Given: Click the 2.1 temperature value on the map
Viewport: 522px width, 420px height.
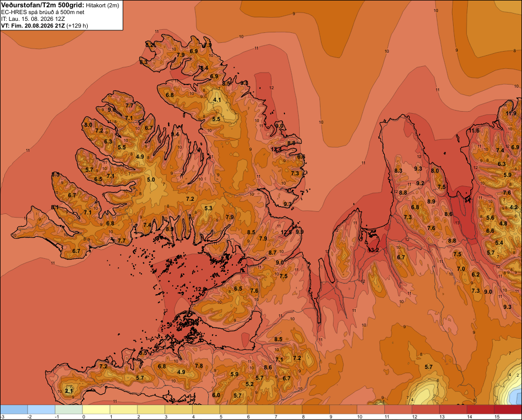Looking at the screenshot, I should [68, 391].
